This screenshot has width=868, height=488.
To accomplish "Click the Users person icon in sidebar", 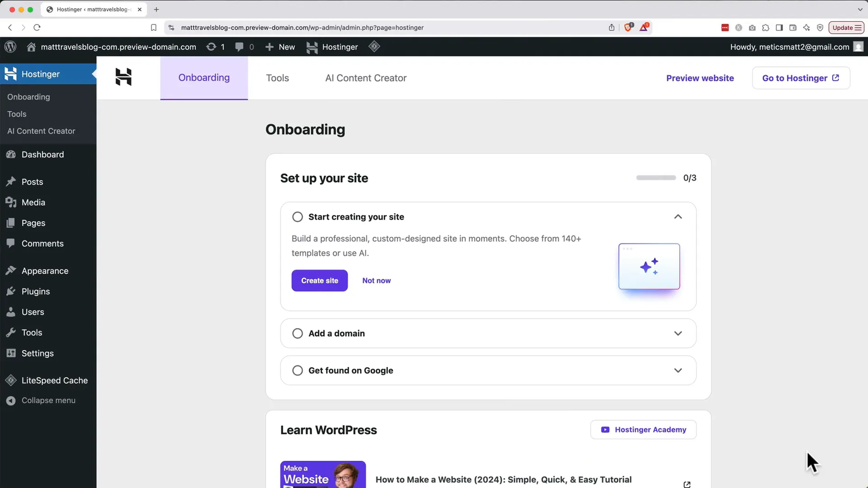I will [11, 312].
